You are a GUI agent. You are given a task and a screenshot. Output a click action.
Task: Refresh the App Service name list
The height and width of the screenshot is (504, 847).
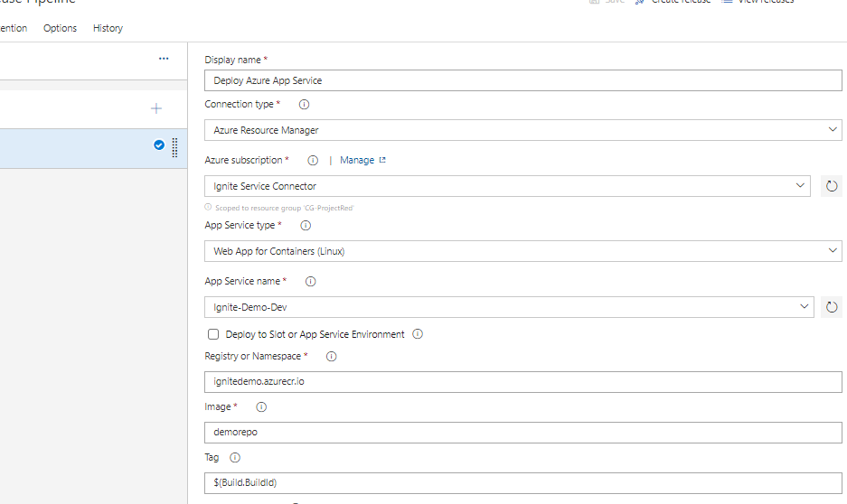click(x=832, y=307)
